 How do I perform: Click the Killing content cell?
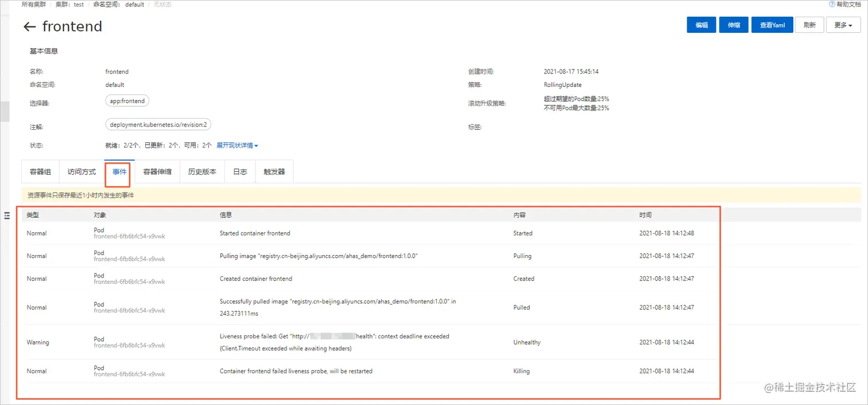coord(522,371)
